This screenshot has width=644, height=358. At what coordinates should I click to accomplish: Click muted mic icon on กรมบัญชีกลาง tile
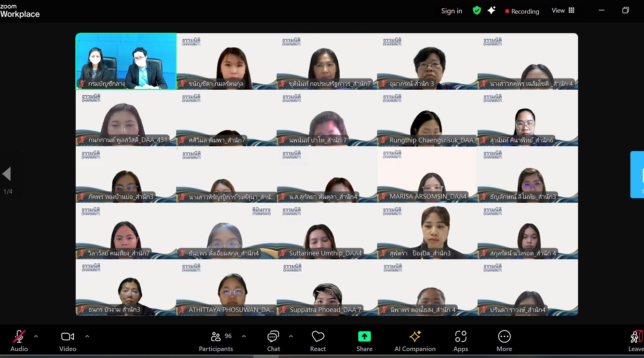pos(82,83)
